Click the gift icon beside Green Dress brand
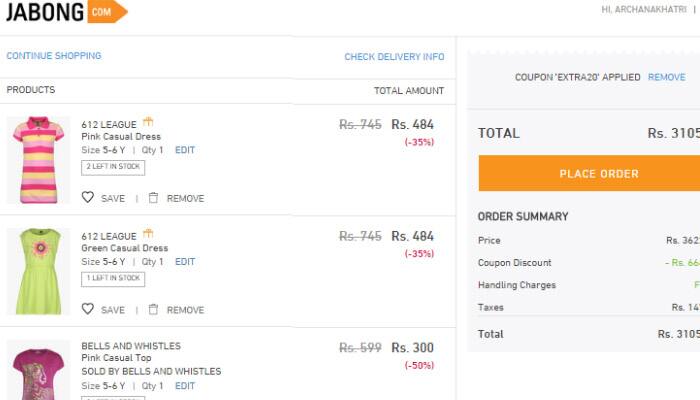 point(148,233)
